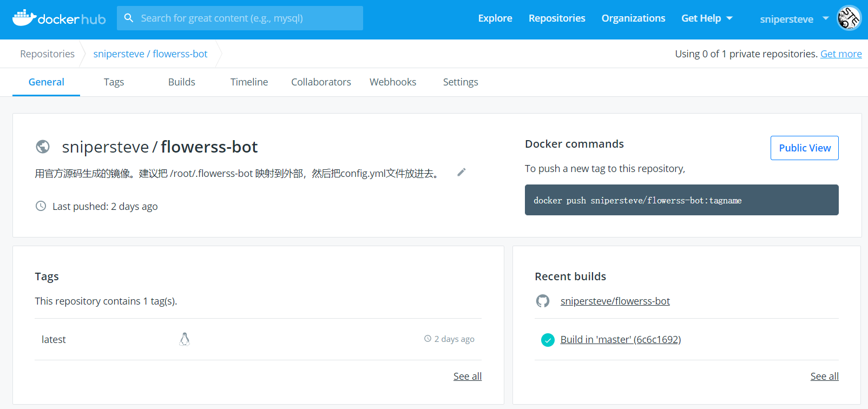
Task: Click the 'This repository contains 1 tag(s).' text
Action: click(x=106, y=301)
